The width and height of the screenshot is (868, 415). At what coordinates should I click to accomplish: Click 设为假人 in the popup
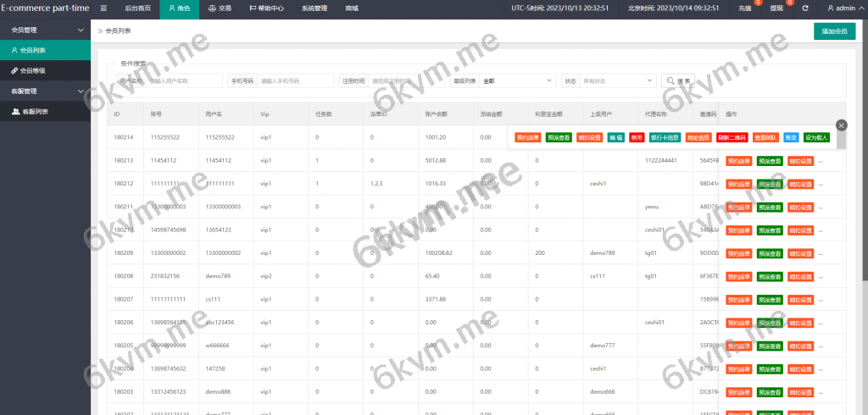click(817, 137)
